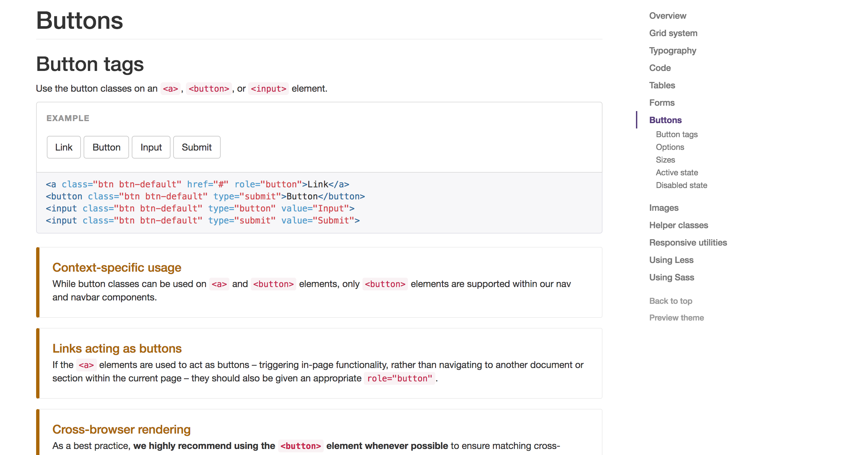Click the <button> code in bold recommendation
Image resolution: width=868 pixels, height=455 pixels.
[x=301, y=446]
